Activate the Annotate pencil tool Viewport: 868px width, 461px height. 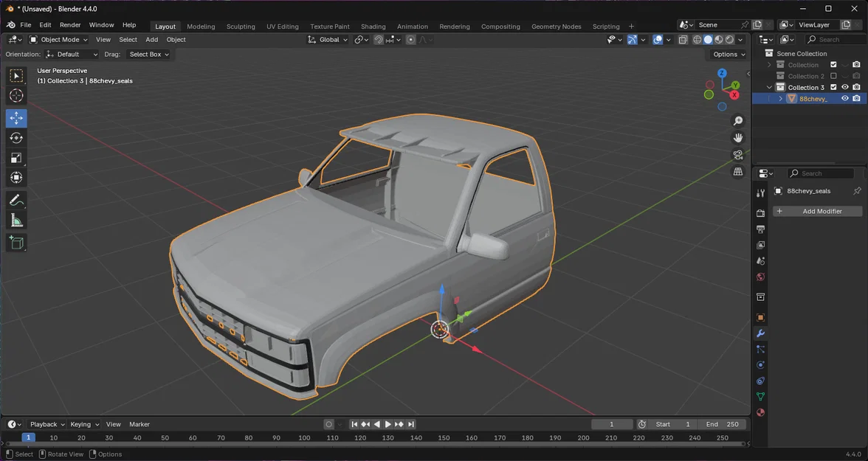click(x=16, y=200)
